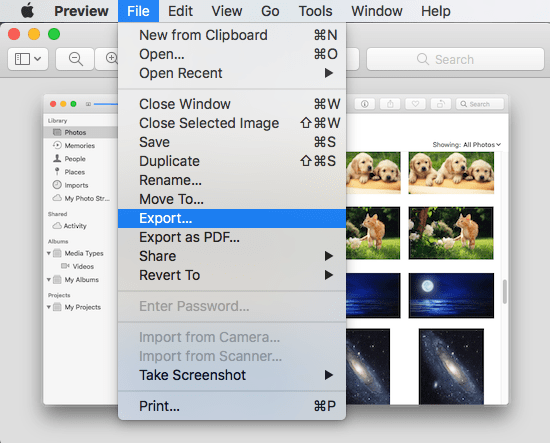This screenshot has width=550, height=443.
Task: Click the highlighted Export... item
Action: (232, 218)
